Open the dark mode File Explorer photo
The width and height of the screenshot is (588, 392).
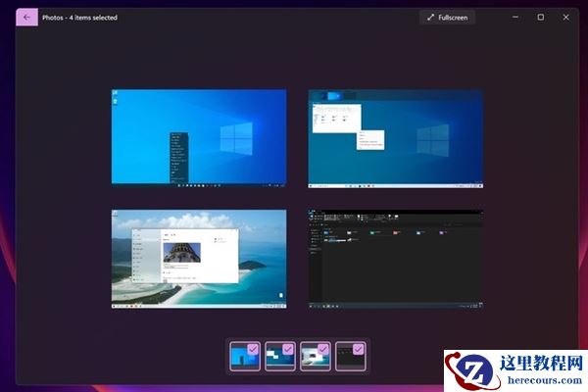pyautogui.click(x=396, y=259)
